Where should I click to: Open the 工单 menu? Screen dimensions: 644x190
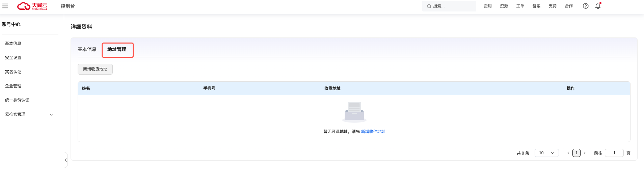[x=520, y=6]
